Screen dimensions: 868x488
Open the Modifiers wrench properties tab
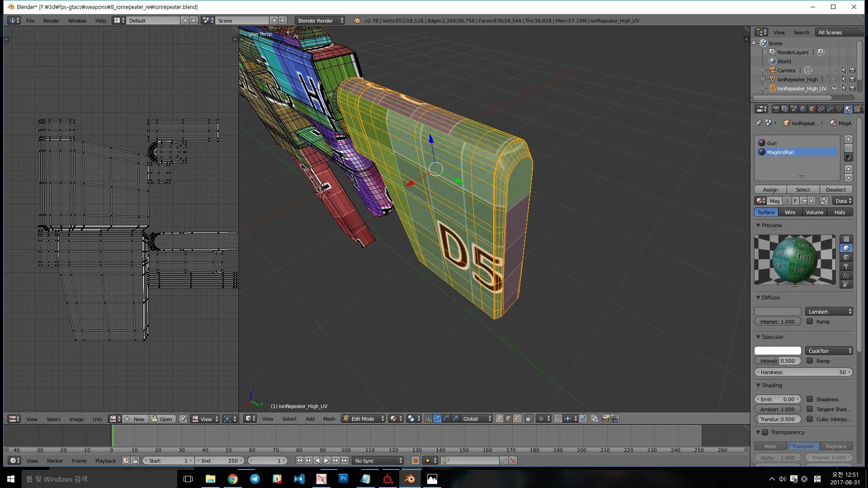[830, 109]
